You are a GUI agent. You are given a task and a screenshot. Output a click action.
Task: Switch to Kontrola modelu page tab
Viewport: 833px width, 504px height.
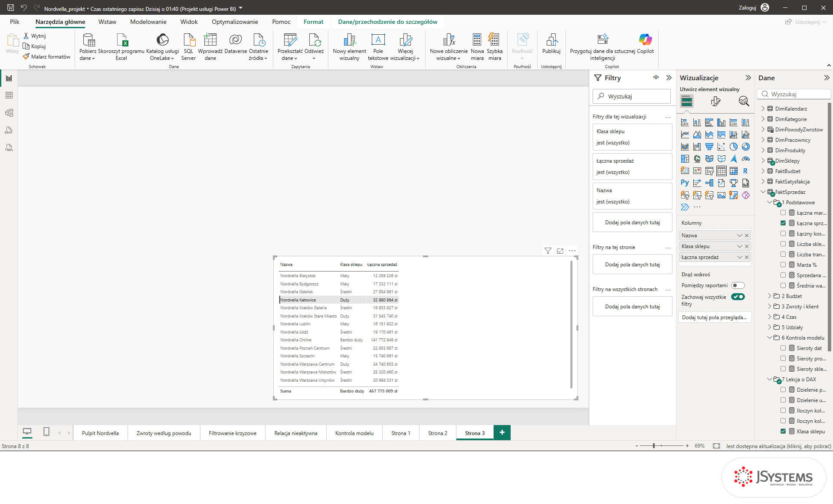pyautogui.click(x=354, y=433)
